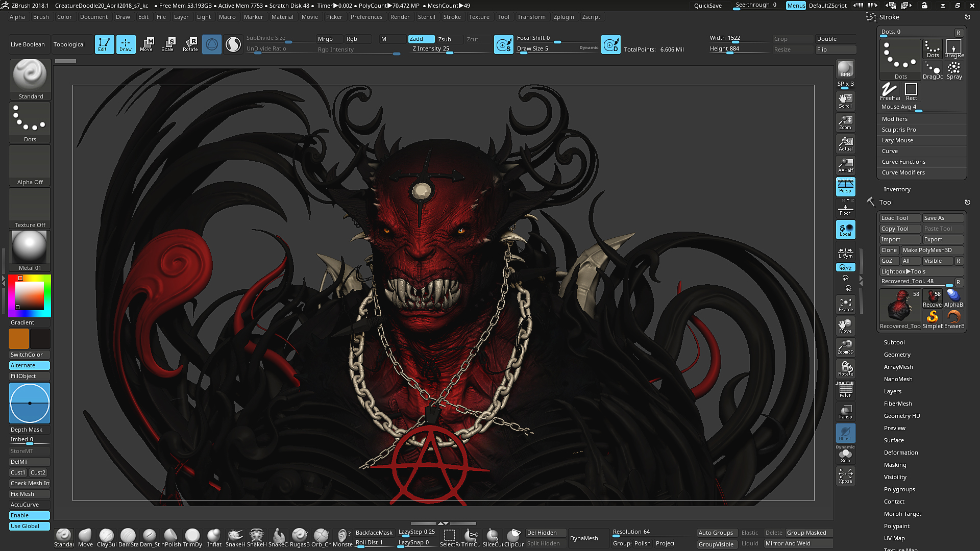The width and height of the screenshot is (980, 551).
Task: Select the Edit mode icon
Action: pyautogui.click(x=104, y=44)
